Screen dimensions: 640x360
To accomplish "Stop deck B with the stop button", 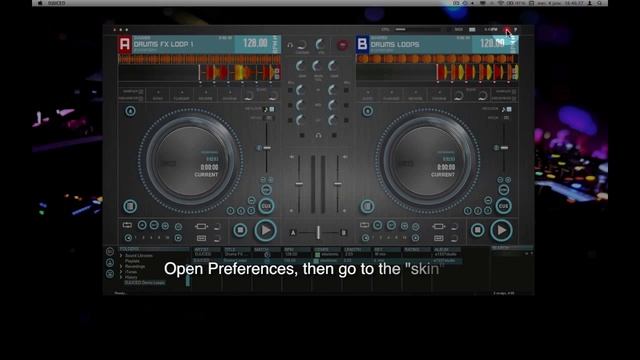I will click(x=477, y=230).
